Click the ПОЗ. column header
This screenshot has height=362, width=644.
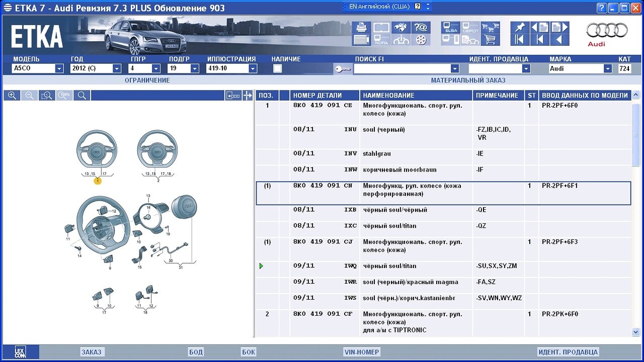tap(267, 96)
